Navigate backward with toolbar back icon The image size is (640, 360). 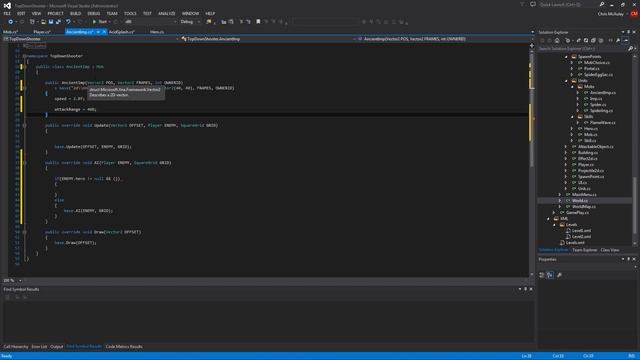pos(10,22)
